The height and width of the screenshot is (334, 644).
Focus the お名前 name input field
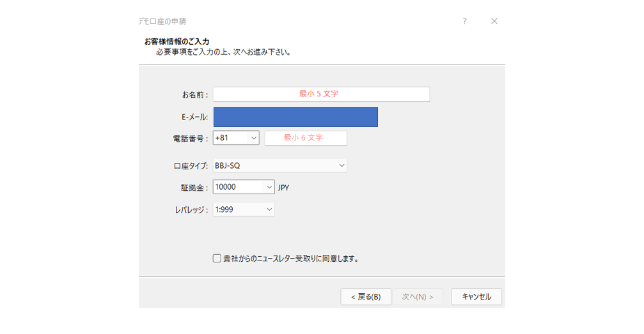(321, 94)
